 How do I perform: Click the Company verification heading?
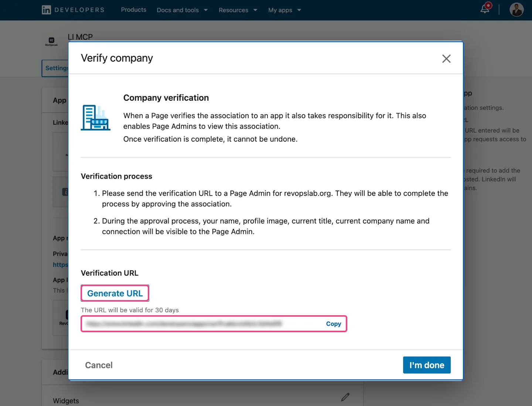point(166,98)
